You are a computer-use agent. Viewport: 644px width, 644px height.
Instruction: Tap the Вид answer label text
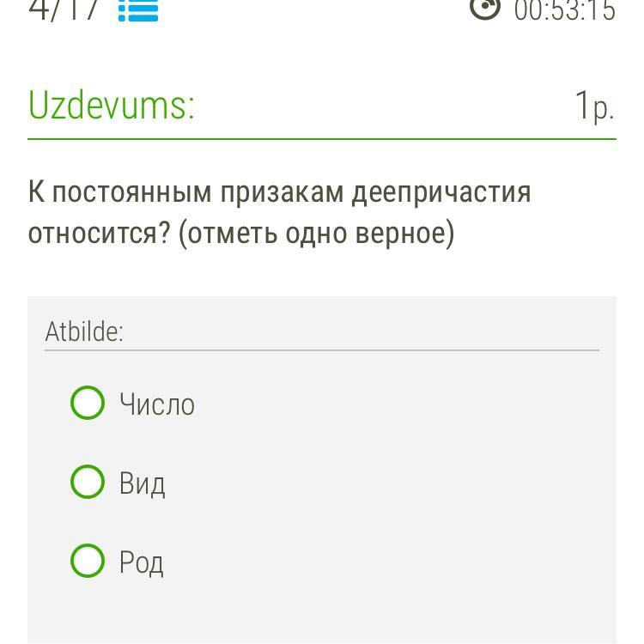(142, 483)
